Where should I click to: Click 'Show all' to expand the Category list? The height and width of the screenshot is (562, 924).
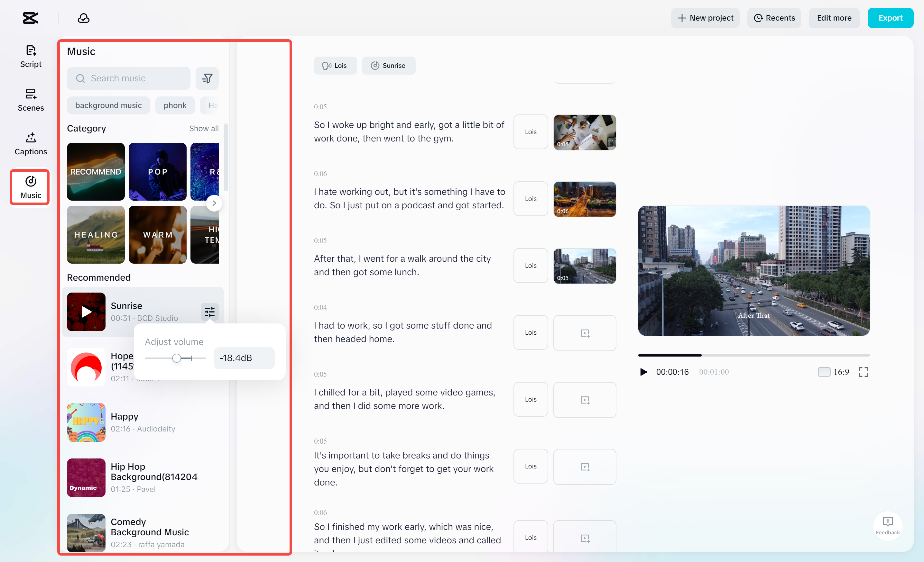pyautogui.click(x=204, y=129)
